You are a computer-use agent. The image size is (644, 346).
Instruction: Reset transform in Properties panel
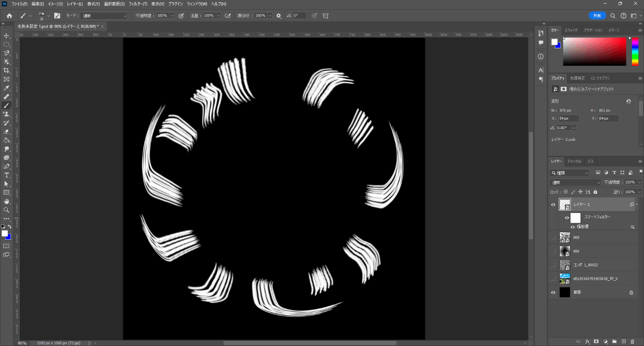pyautogui.click(x=628, y=101)
